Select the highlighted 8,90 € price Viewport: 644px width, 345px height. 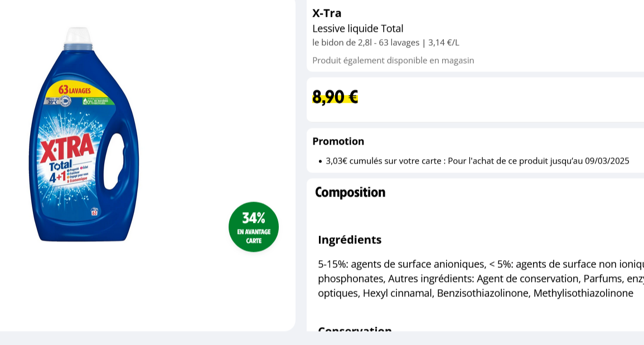point(334,97)
